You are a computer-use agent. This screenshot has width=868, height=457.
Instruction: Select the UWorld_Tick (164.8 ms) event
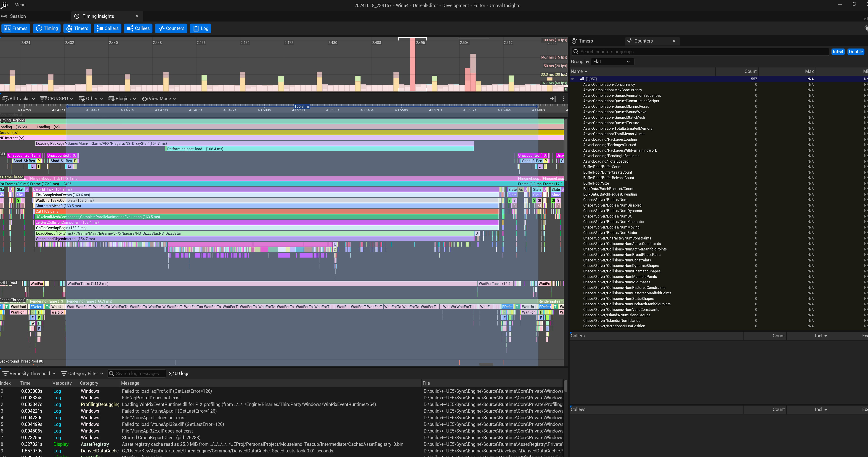[x=265, y=190]
